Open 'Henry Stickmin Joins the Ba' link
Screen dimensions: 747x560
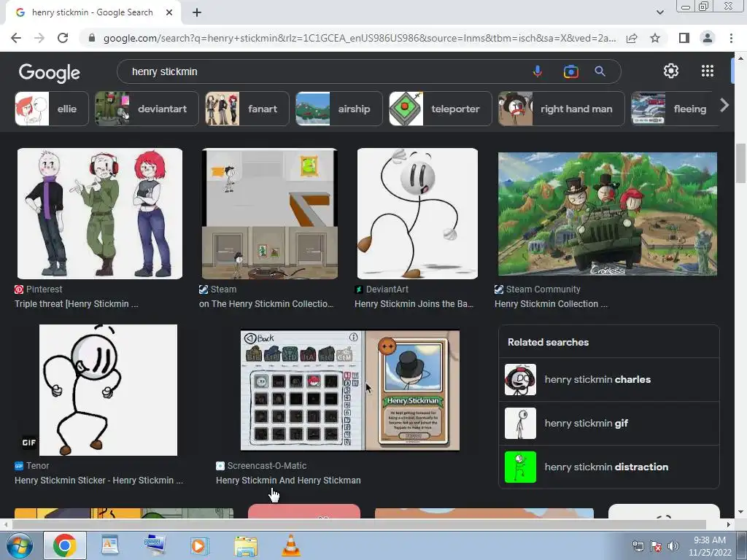(x=414, y=304)
